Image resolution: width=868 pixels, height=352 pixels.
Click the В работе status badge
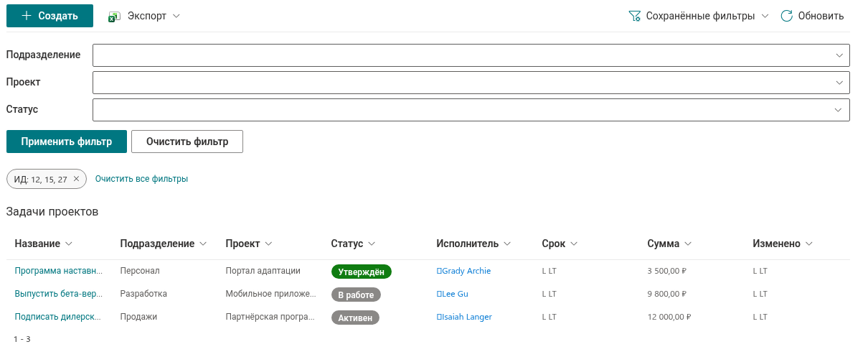pos(356,295)
